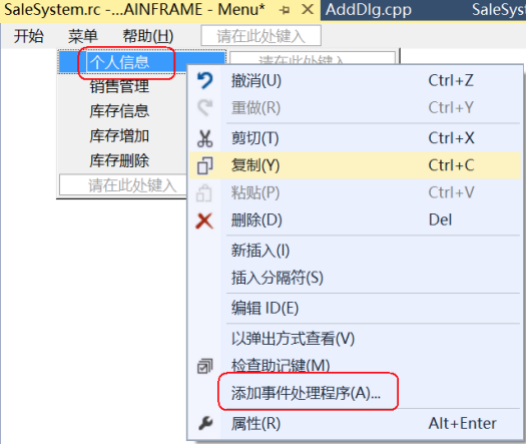Click the Del shortcut text

[440, 220]
